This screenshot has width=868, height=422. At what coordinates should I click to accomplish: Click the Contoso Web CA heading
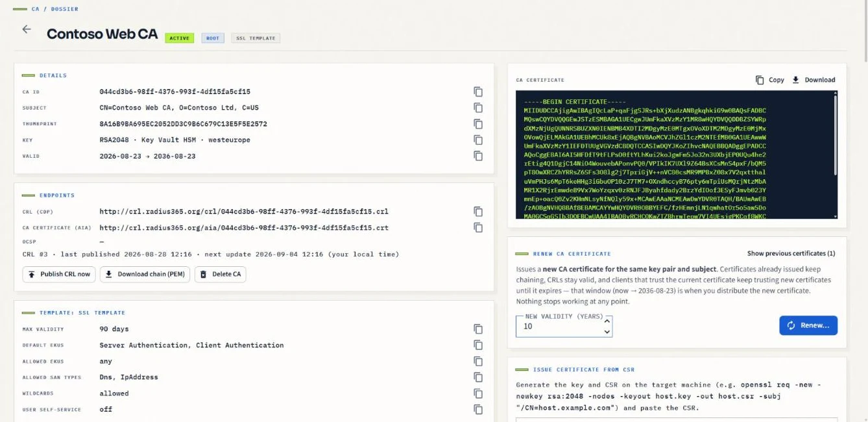click(102, 34)
